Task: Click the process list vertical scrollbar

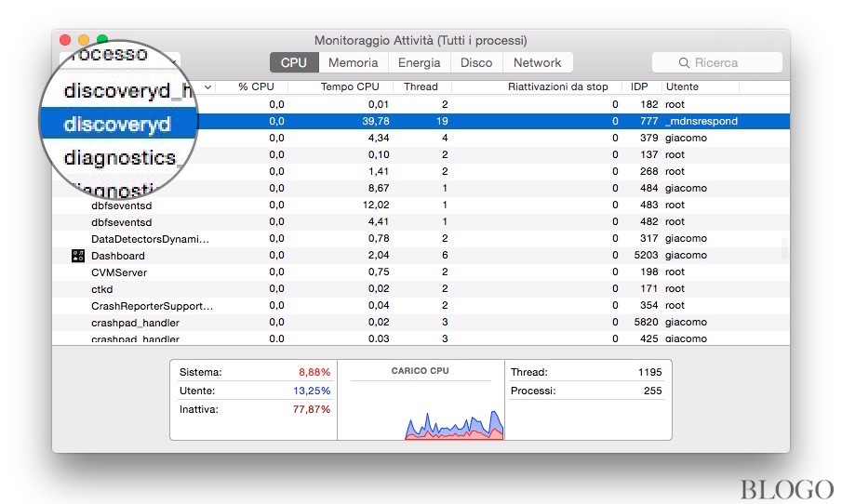Action: (x=784, y=248)
